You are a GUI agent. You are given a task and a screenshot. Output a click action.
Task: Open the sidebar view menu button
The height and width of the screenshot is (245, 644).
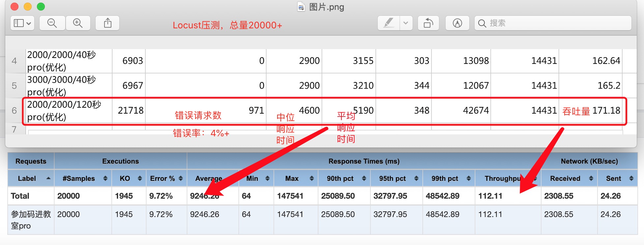point(22,23)
